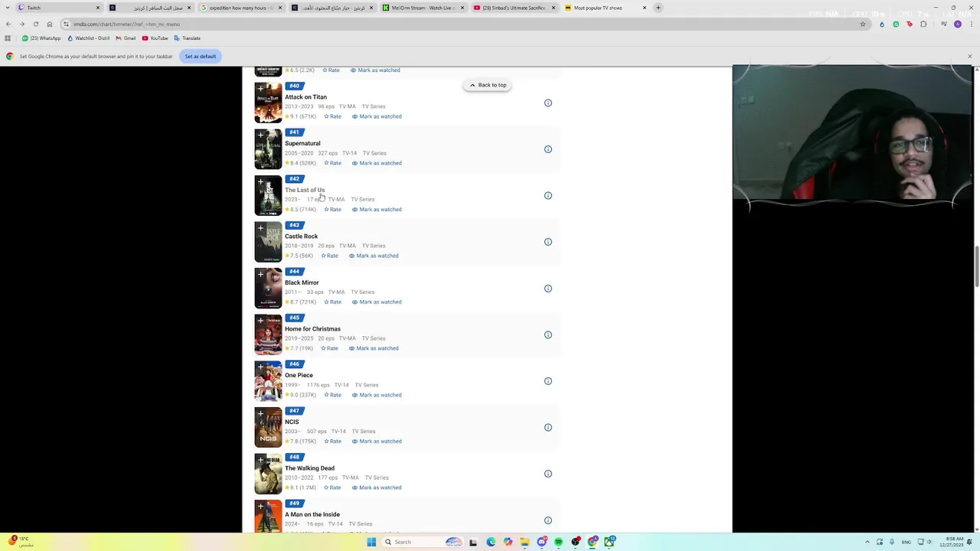Set Chrome as default browser
The height and width of the screenshot is (551, 980).
(200, 56)
